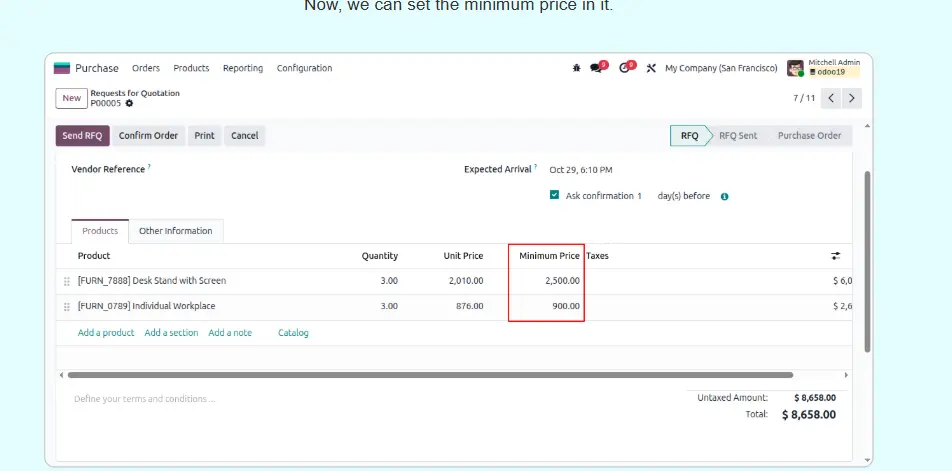Click the wrench and screwdriver tools icon
This screenshot has height=471, width=952.
click(x=651, y=68)
